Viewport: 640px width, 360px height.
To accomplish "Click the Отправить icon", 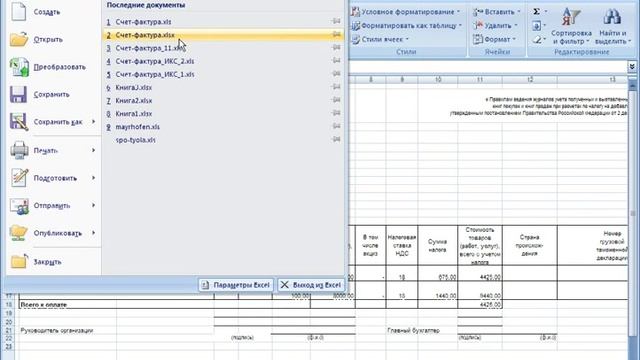I will point(19,206).
